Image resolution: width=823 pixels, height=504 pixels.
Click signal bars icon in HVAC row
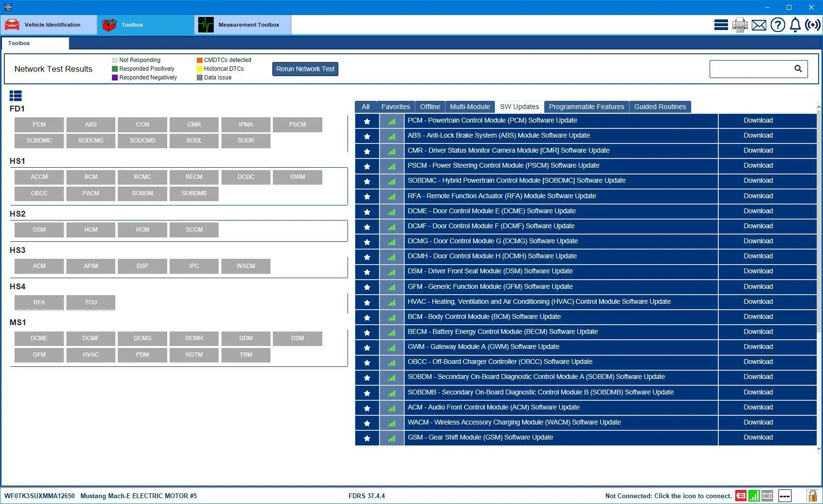tap(392, 302)
